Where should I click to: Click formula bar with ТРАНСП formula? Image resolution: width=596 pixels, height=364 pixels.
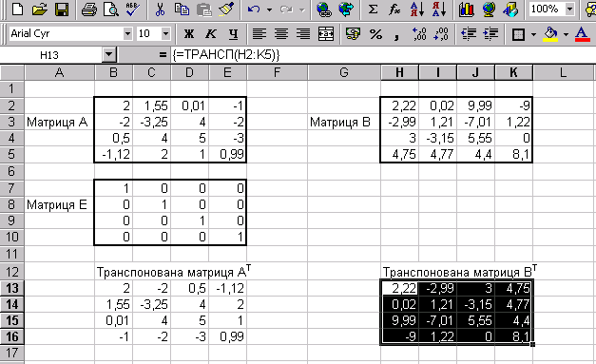pyautogui.click(x=383, y=55)
